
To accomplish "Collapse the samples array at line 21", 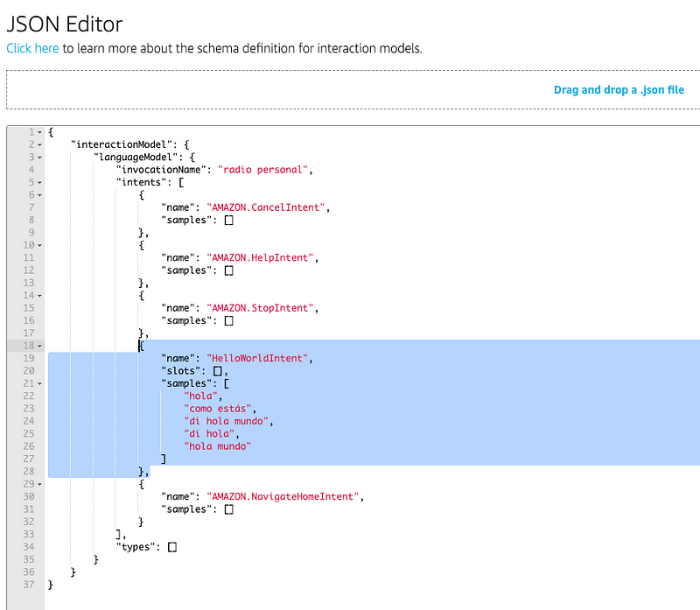I will [x=40, y=383].
